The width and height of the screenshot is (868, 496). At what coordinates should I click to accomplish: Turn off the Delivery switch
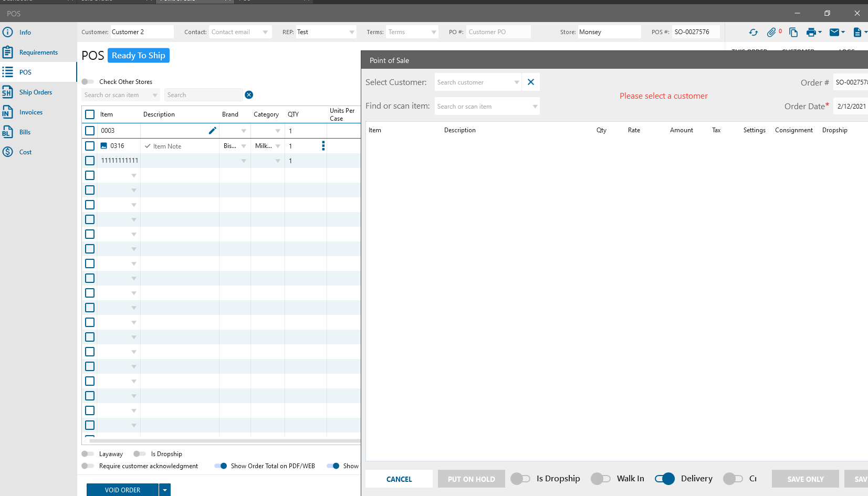(665, 479)
